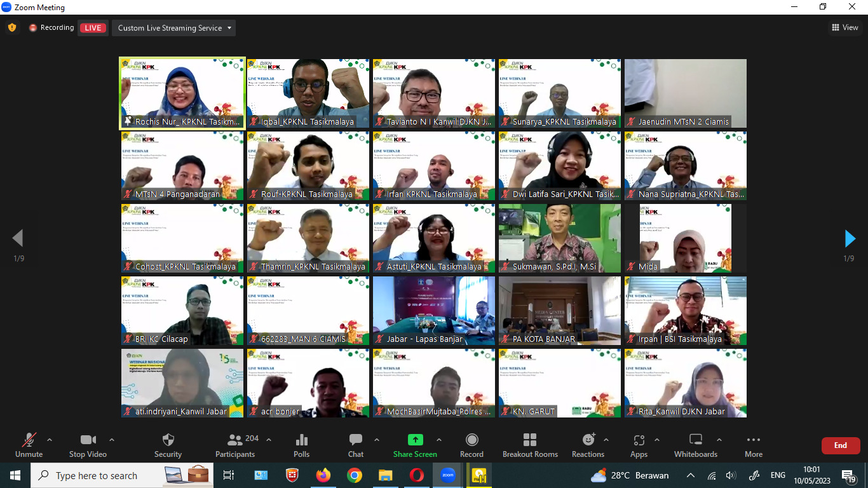Expand the arrow next to Participants
The image size is (868, 488).
pos(269,440)
